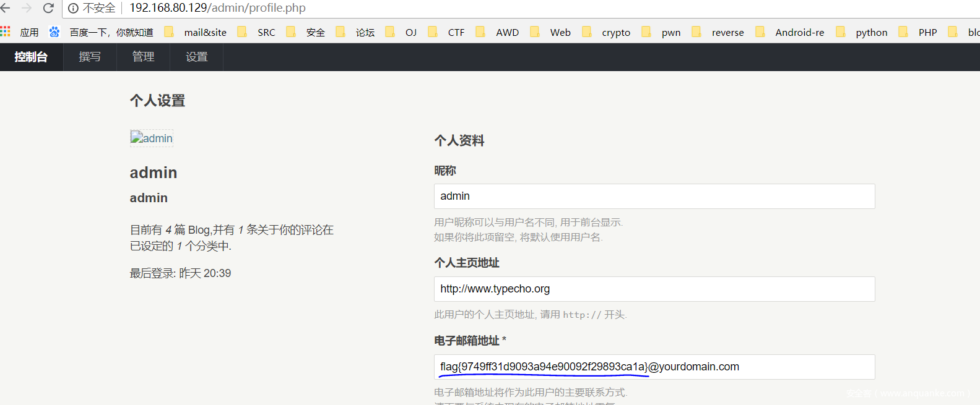
Task: Open the Apps grid bookmark icon
Action: click(x=6, y=32)
